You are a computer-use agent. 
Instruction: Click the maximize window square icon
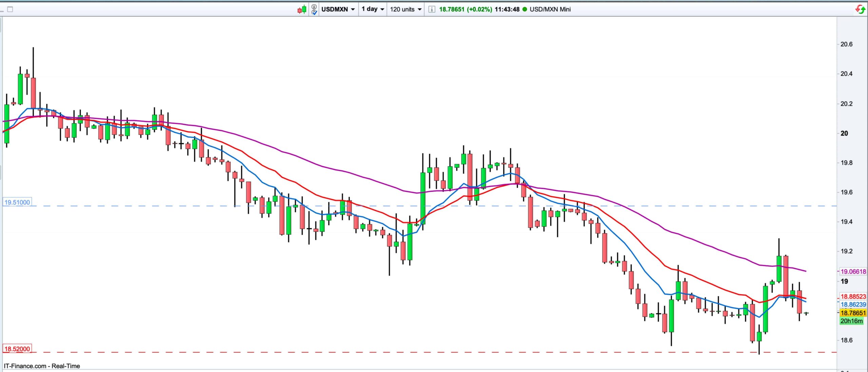(10, 9)
